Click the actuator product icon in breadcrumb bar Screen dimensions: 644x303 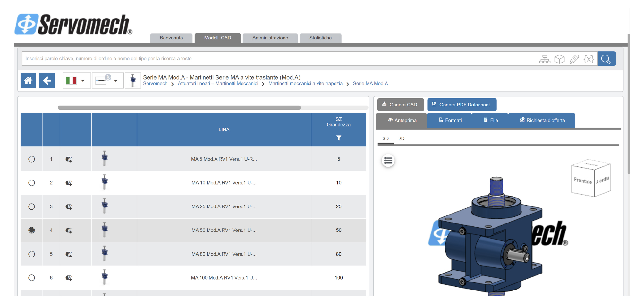point(133,80)
